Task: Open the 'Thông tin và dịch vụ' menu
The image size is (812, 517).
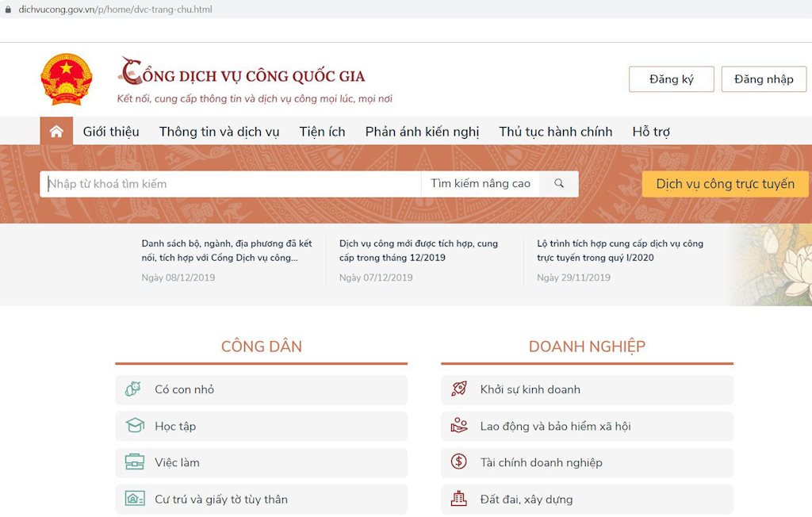Action: click(218, 131)
